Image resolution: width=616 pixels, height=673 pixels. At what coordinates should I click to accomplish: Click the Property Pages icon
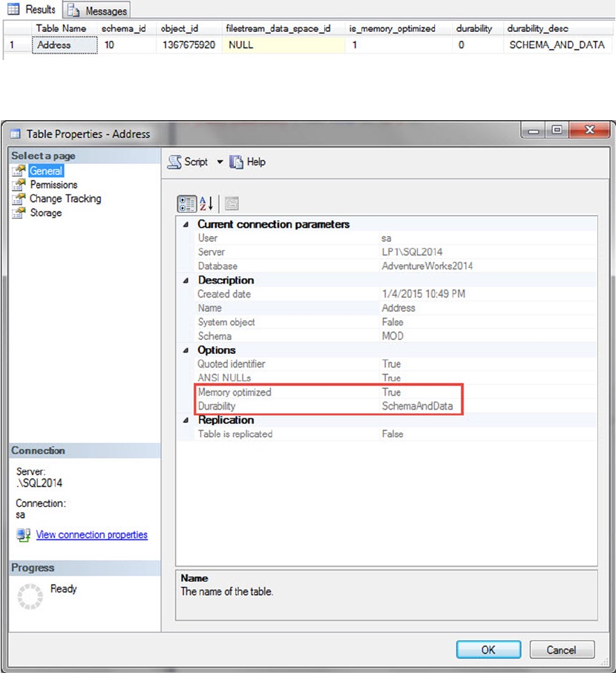click(232, 204)
